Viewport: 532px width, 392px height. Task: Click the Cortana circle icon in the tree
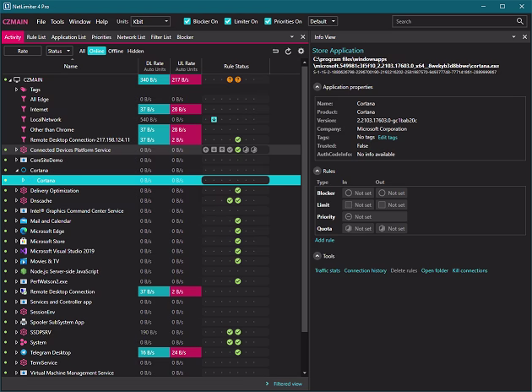click(x=24, y=171)
